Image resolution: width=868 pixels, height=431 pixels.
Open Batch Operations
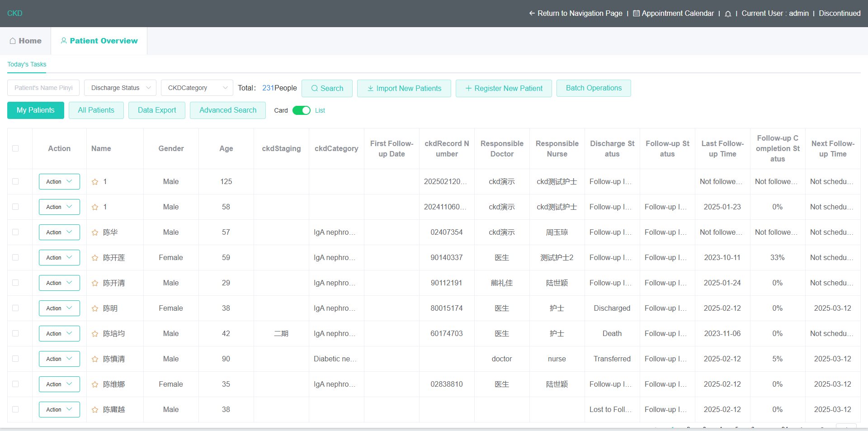pos(594,88)
